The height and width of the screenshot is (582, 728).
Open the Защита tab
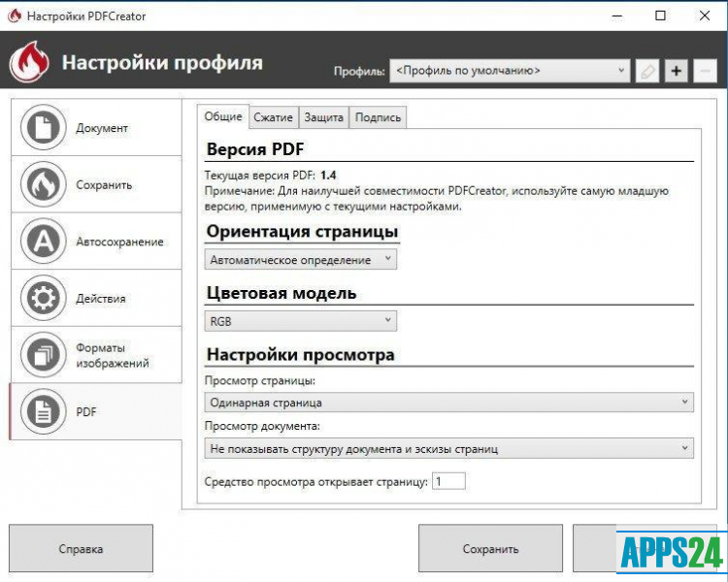(323, 117)
